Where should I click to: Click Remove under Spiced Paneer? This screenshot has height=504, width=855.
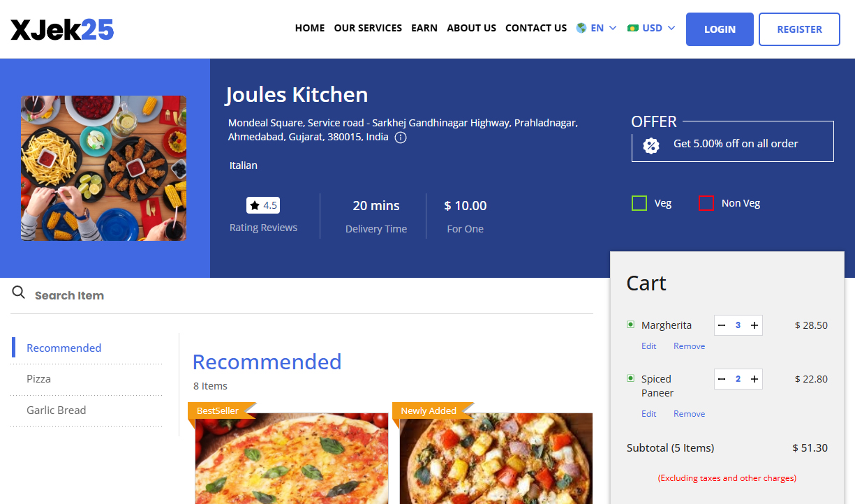tap(689, 413)
